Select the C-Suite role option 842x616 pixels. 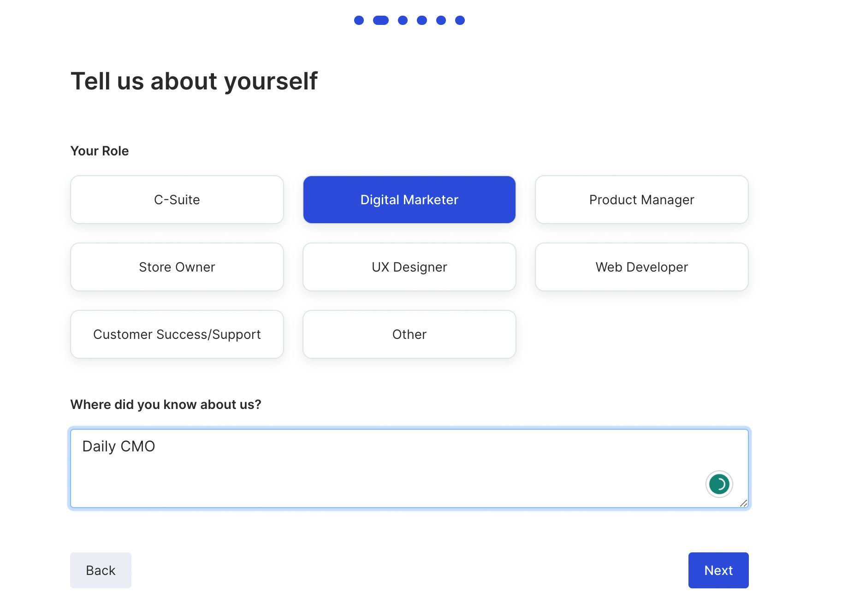pyautogui.click(x=177, y=200)
